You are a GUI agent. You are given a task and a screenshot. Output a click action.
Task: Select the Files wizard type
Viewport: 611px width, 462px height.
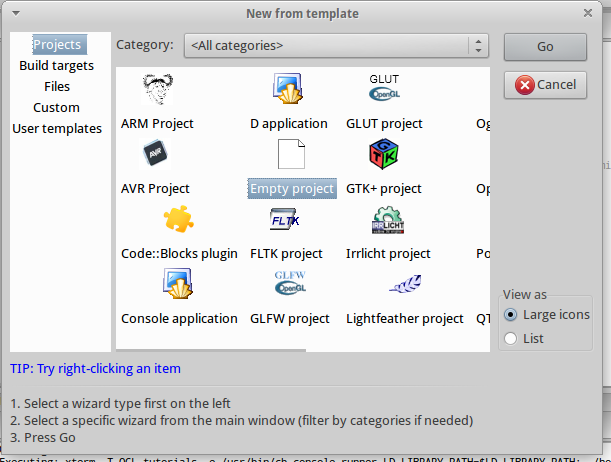(57, 86)
